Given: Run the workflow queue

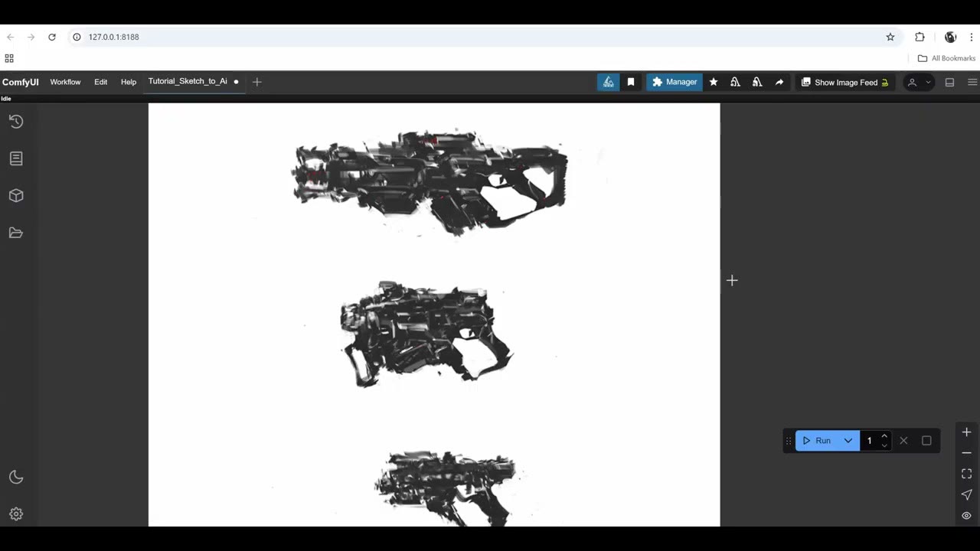Looking at the screenshot, I should tap(817, 441).
